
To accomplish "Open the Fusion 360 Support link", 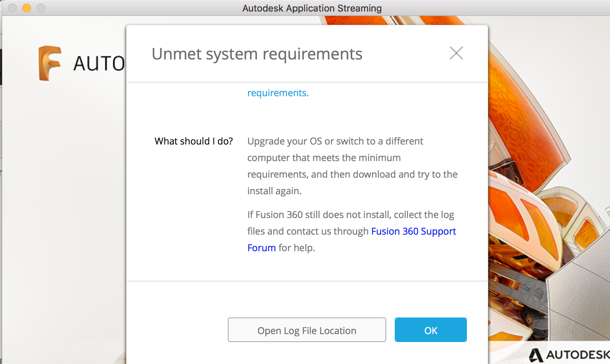I will (414, 231).
